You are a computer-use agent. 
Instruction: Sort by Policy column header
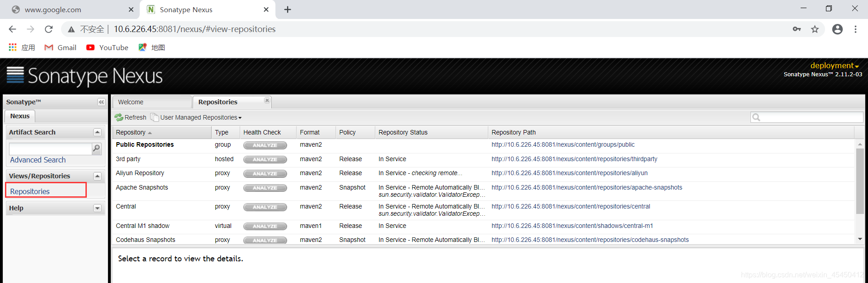(355, 132)
